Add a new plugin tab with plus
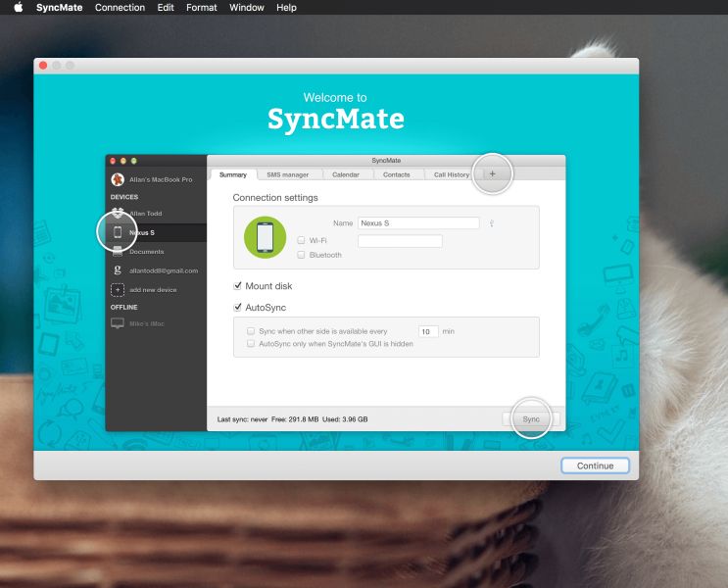 [x=493, y=173]
